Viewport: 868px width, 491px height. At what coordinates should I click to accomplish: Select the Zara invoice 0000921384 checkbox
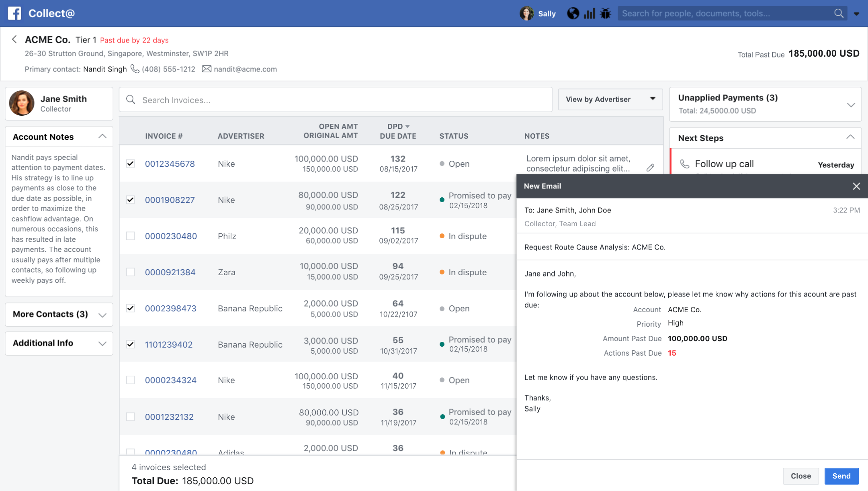[x=130, y=272]
